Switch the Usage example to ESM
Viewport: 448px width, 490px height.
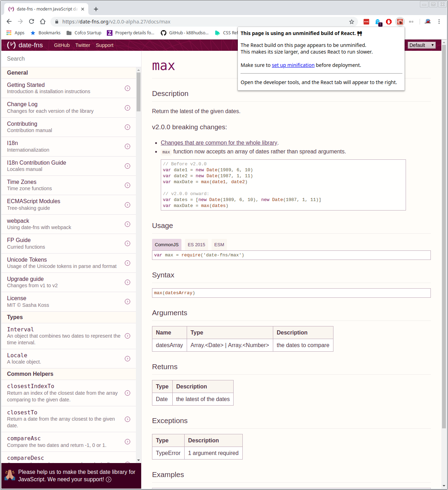pos(219,244)
